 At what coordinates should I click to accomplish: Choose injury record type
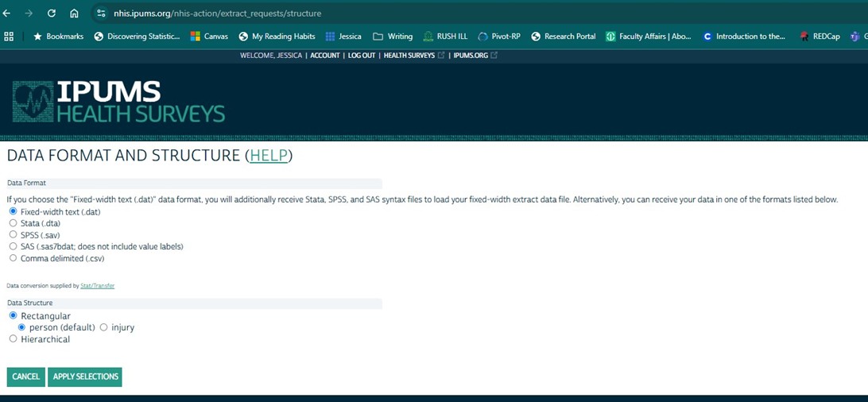[103, 327]
